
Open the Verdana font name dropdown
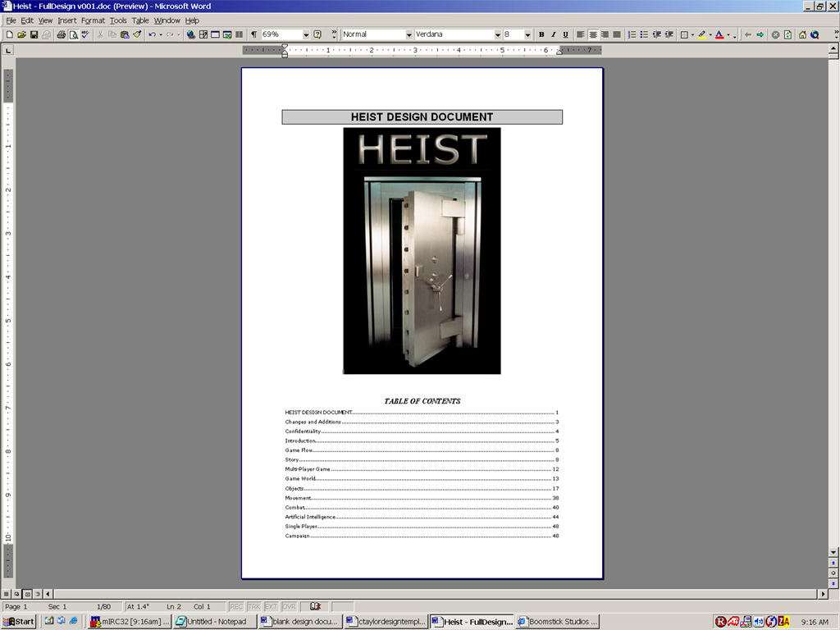click(x=497, y=34)
